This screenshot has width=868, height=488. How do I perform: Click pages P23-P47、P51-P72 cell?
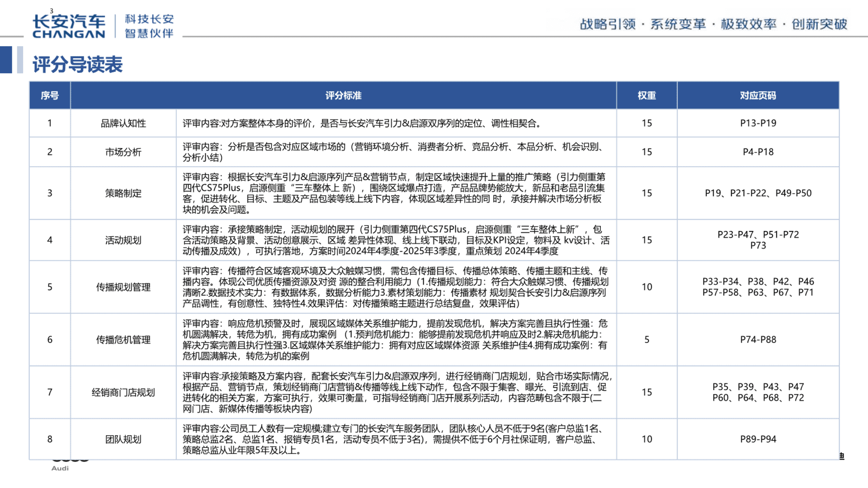tap(758, 240)
